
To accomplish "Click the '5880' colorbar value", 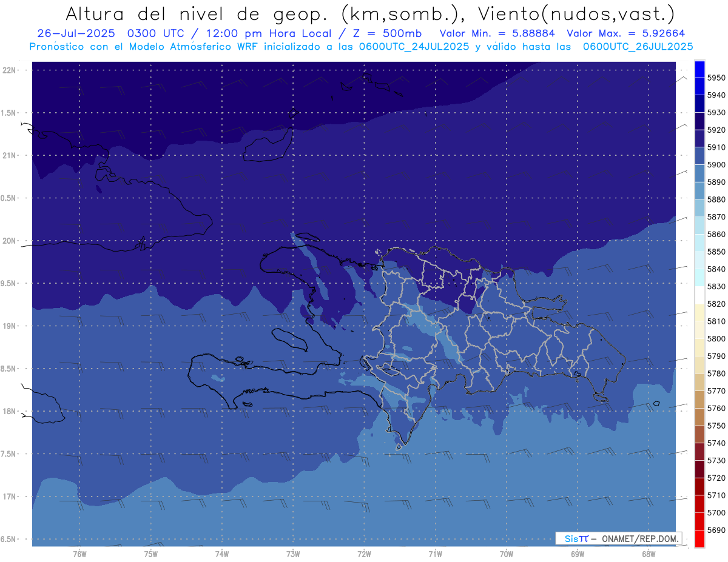I will click(x=716, y=199).
